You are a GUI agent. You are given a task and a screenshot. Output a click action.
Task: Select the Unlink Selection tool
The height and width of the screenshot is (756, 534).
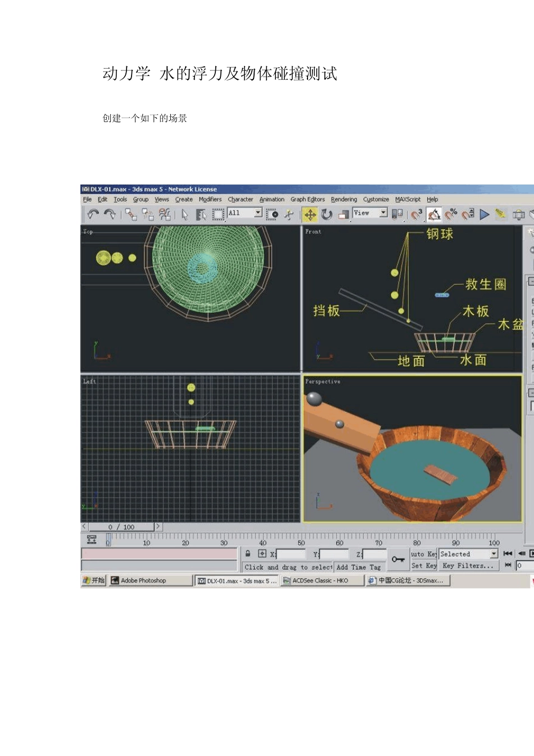148,214
